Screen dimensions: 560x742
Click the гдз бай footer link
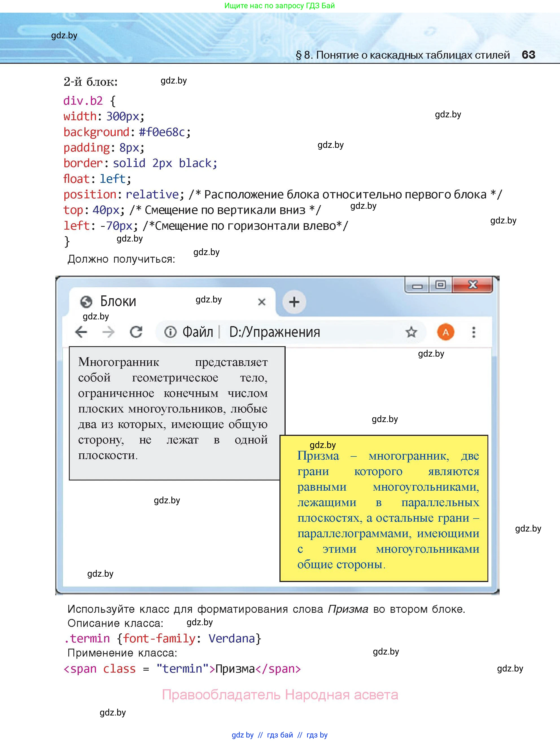point(280,735)
